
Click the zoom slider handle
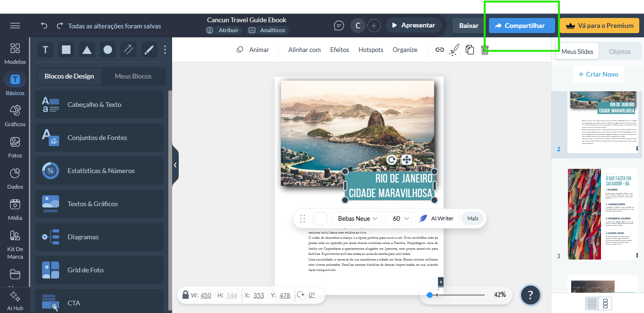(429, 295)
